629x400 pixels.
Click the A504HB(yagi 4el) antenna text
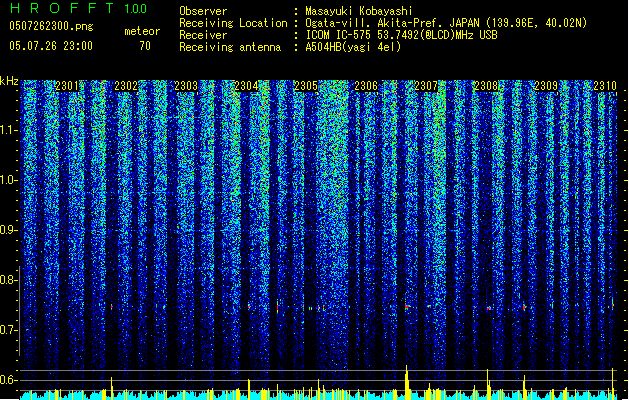point(353,47)
